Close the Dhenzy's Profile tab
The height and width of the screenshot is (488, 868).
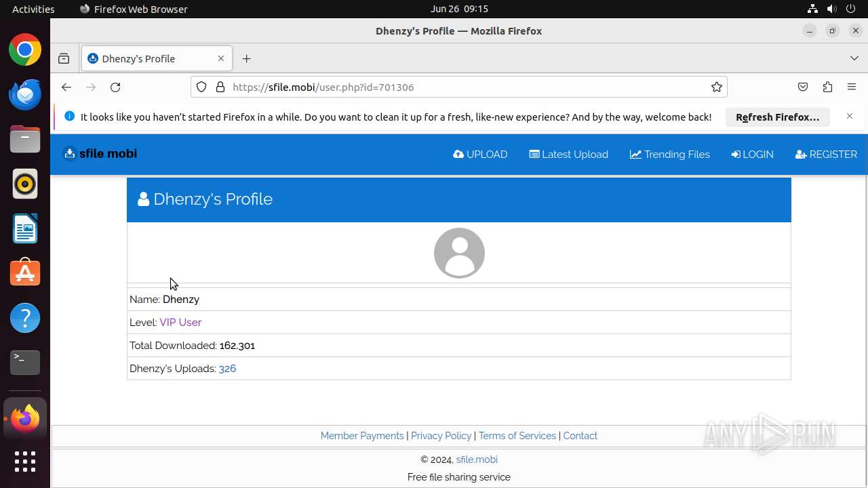click(221, 59)
